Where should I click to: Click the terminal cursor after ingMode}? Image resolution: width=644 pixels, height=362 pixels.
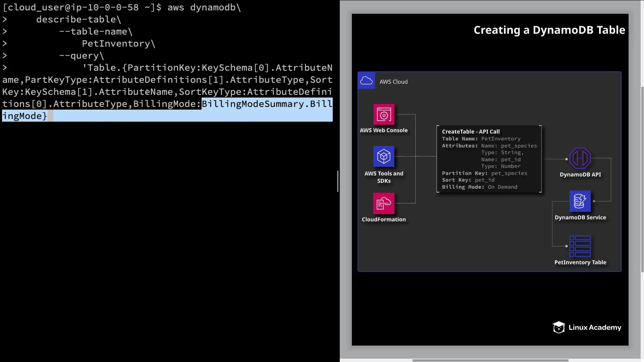click(50, 116)
